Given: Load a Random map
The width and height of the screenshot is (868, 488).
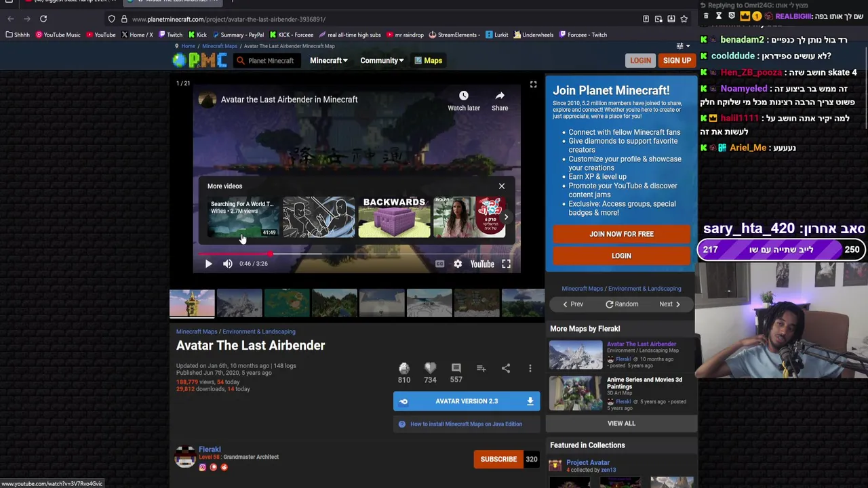Looking at the screenshot, I should coord(622,304).
